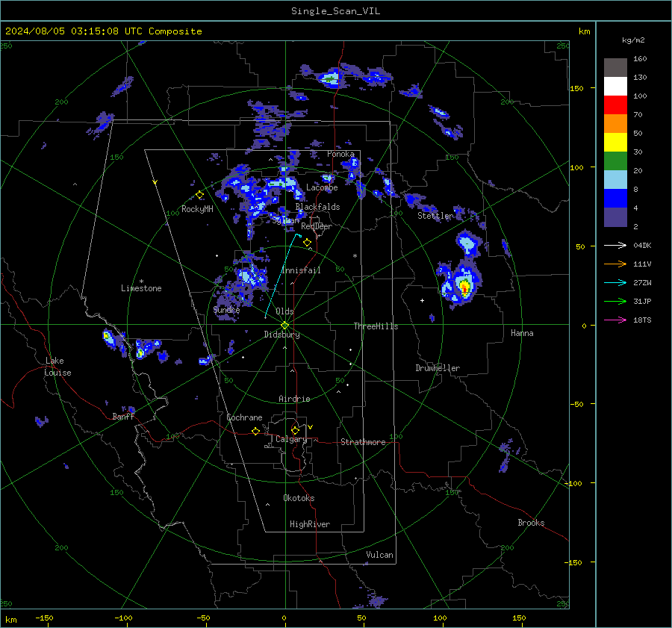This screenshot has height=628, width=672.
Task: Click the yellow diamond marker above Calgary
Action: click(x=295, y=430)
